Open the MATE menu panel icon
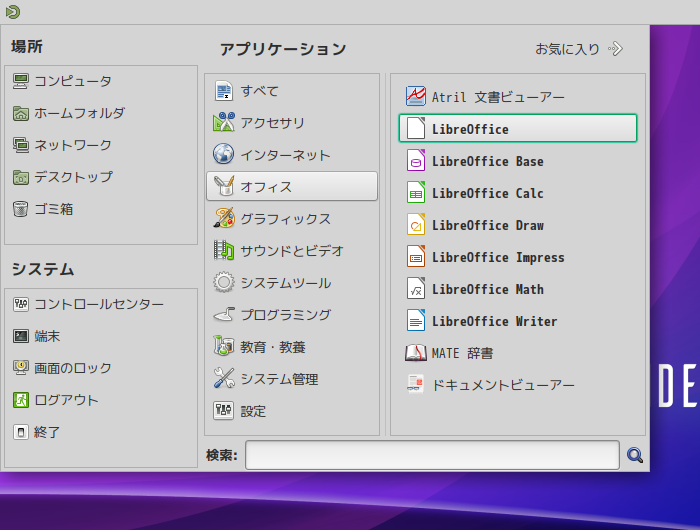The height and width of the screenshot is (530, 700). coord(12,12)
